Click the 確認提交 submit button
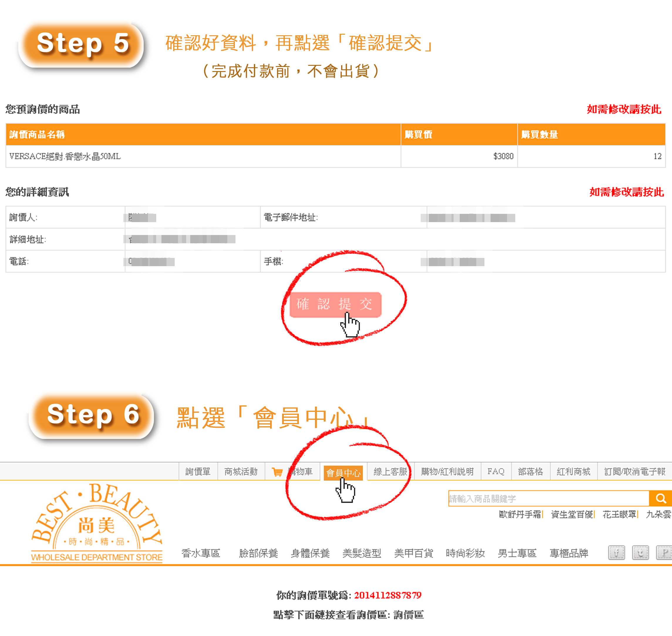672x636 pixels. tap(336, 304)
